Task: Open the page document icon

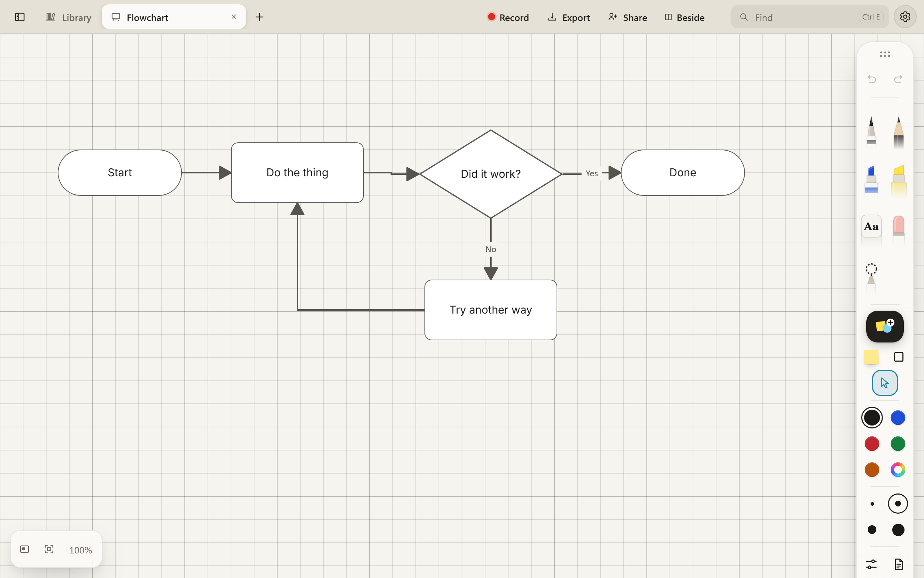Action: coord(898,564)
